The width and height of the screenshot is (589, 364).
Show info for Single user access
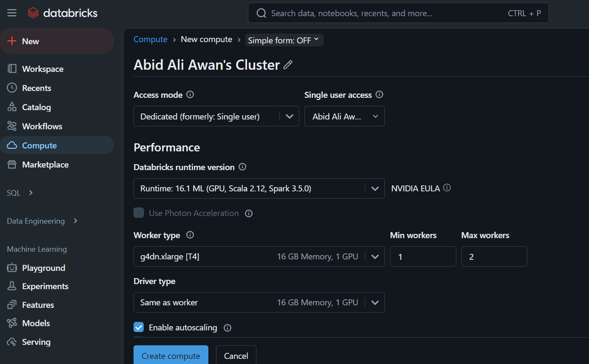click(379, 94)
